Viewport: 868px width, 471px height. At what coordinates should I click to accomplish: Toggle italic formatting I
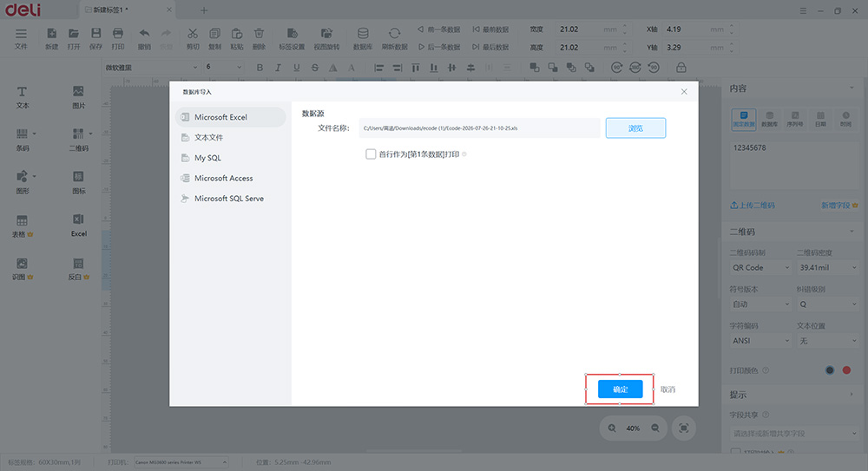tap(278, 68)
